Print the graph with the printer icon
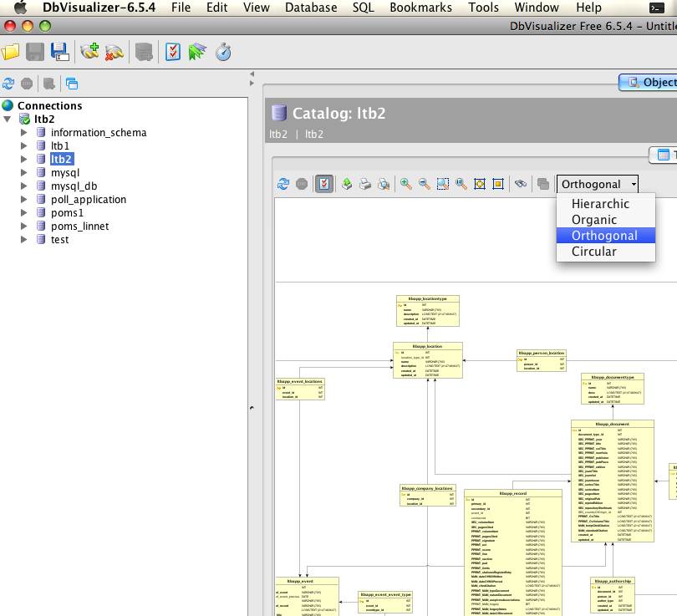 pyautogui.click(x=365, y=184)
